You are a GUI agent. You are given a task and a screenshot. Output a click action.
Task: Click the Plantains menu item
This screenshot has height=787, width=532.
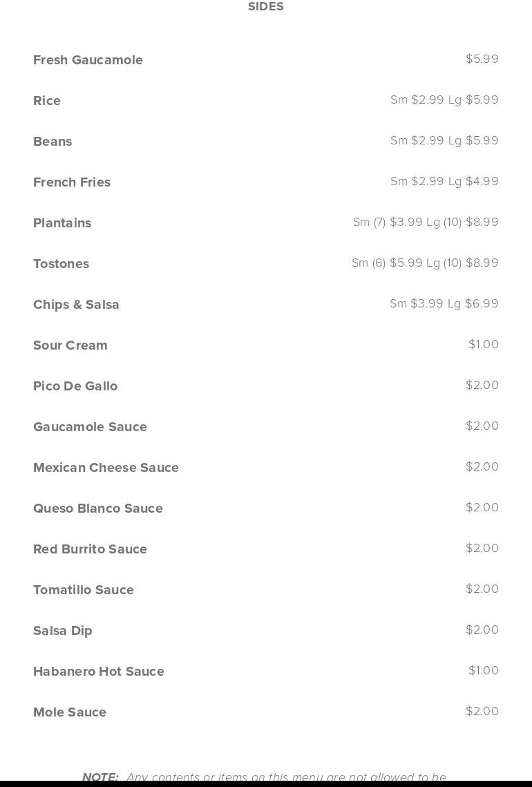[62, 223]
